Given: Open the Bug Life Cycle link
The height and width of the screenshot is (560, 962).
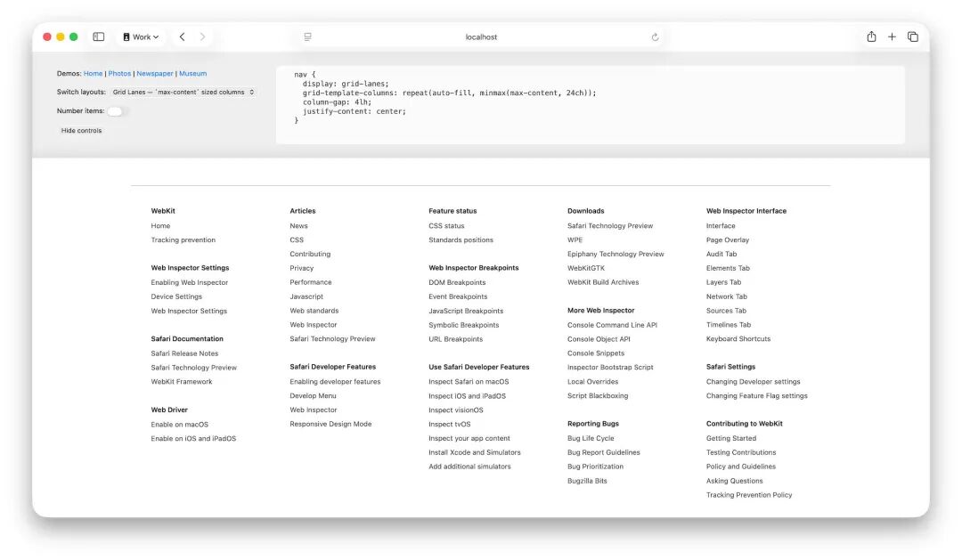Looking at the screenshot, I should click(591, 439).
